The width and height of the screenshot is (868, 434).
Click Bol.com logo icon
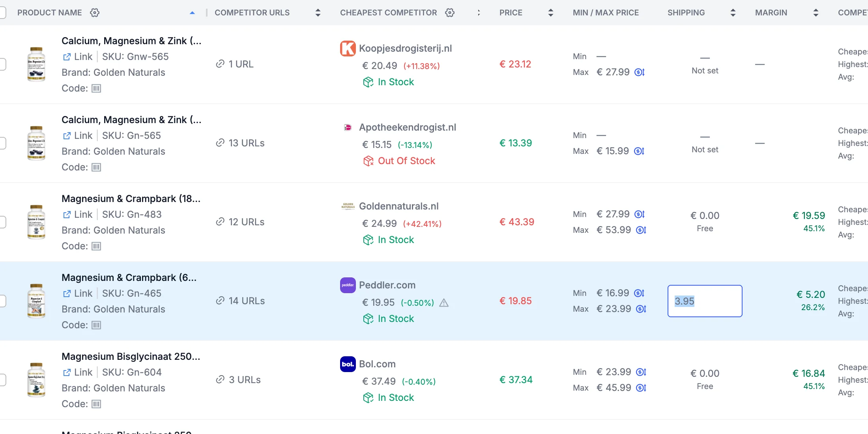(348, 364)
